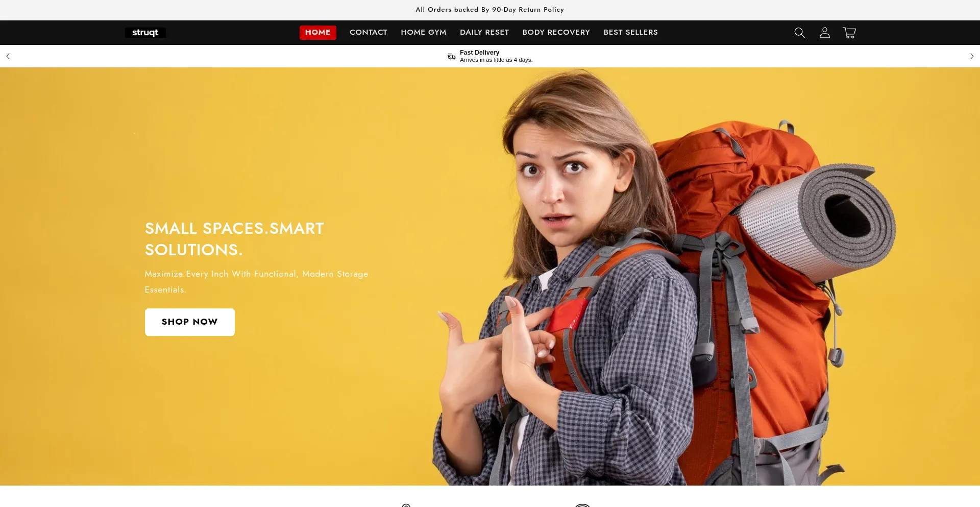Screen dimensions: 980x507
Task: Open the account login person icon
Action: tap(824, 33)
